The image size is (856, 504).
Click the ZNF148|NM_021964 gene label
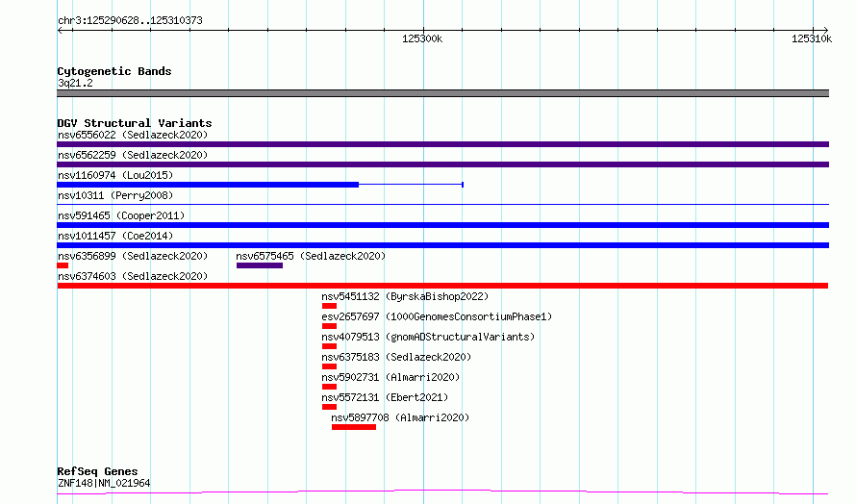(x=104, y=483)
